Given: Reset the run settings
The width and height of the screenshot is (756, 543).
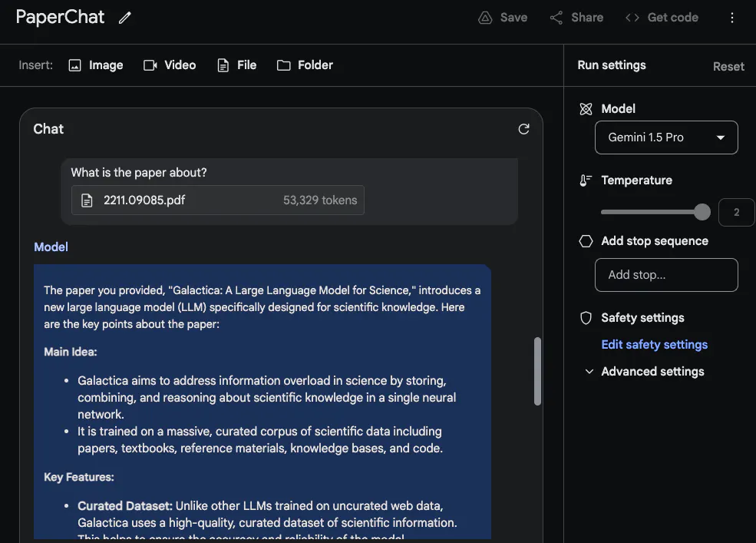Looking at the screenshot, I should [x=728, y=66].
